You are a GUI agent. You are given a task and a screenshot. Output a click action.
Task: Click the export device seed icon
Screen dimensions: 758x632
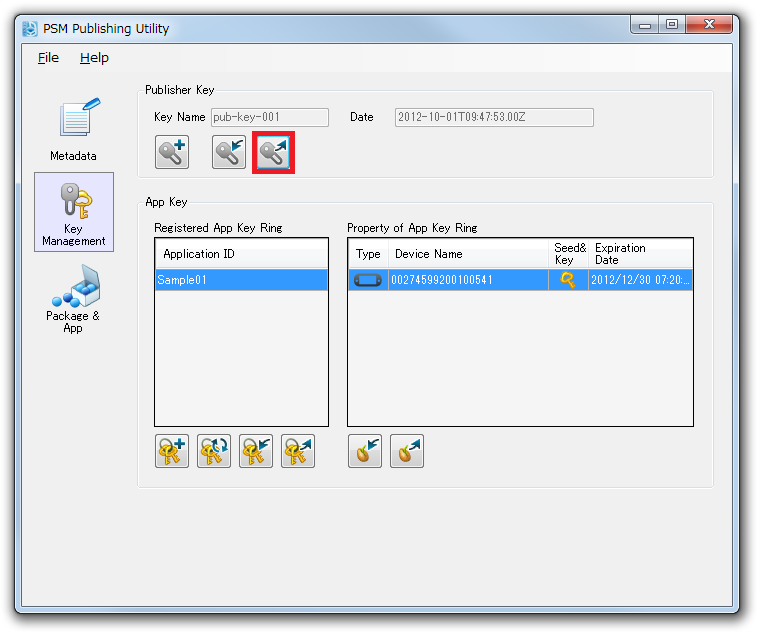tap(407, 452)
